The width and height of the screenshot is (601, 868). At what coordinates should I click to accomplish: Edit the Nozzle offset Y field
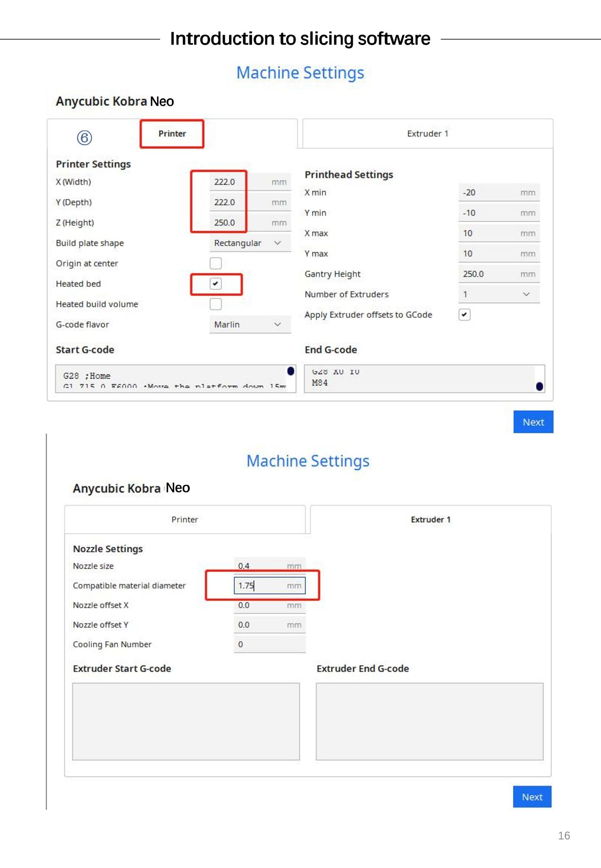[269, 625]
